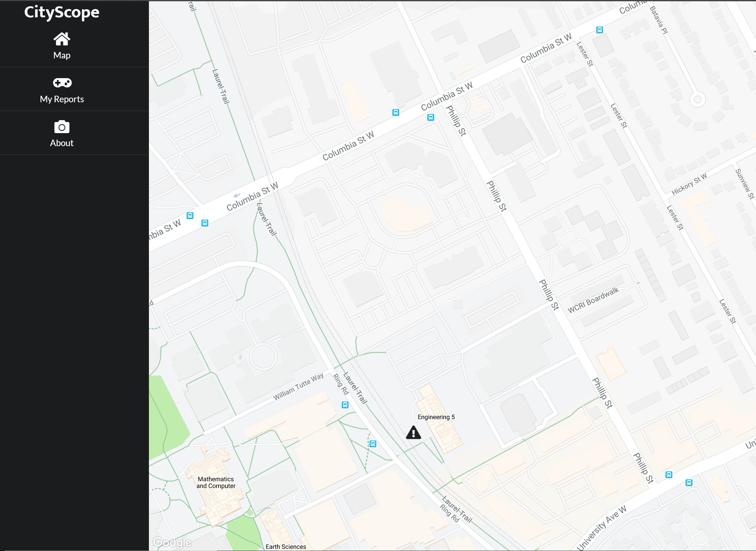The image size is (756, 551).
Task: Click the home icon above Map
Action: (62, 39)
